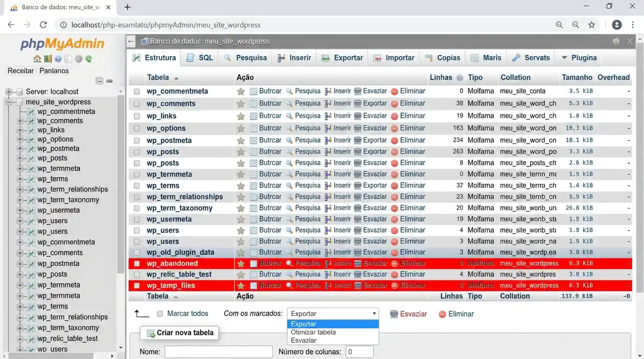Click the chain link icon above the tree

coord(110,81)
